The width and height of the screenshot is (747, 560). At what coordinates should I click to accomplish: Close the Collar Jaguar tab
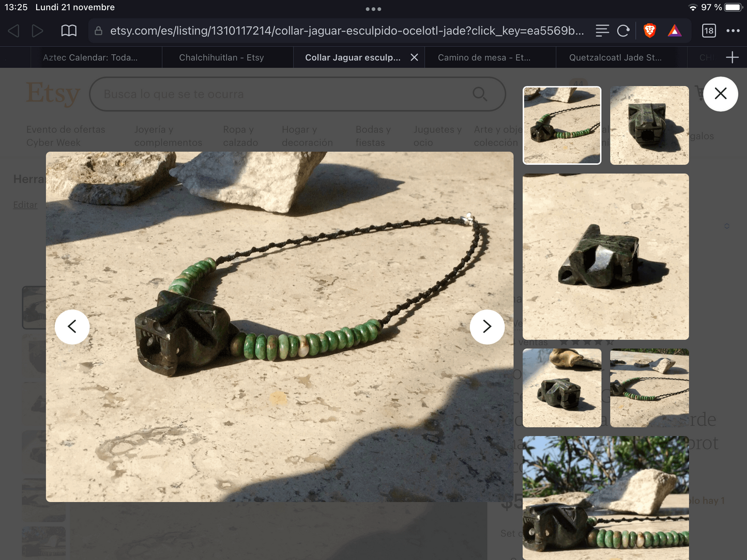coord(414,57)
